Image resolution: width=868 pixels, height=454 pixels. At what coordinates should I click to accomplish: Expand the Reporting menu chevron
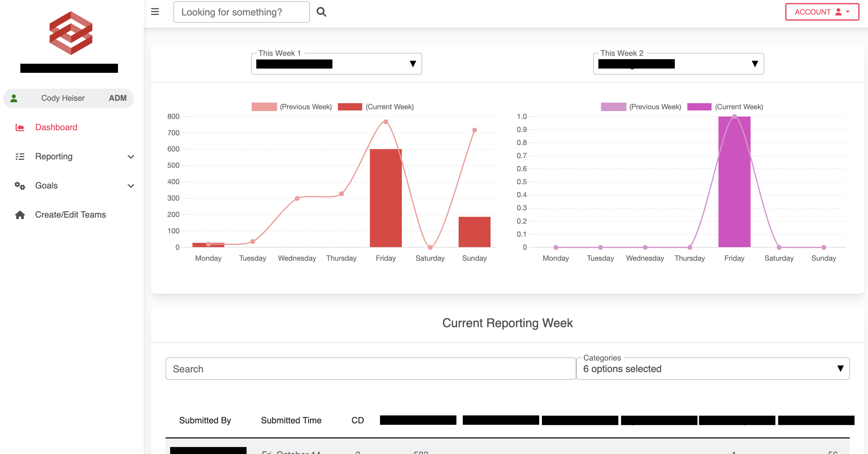(131, 157)
